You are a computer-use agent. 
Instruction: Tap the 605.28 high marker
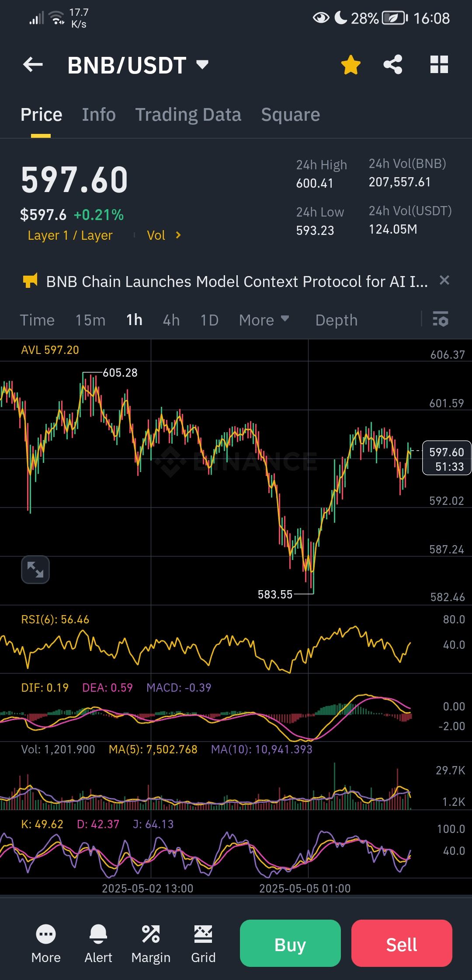pos(120,373)
